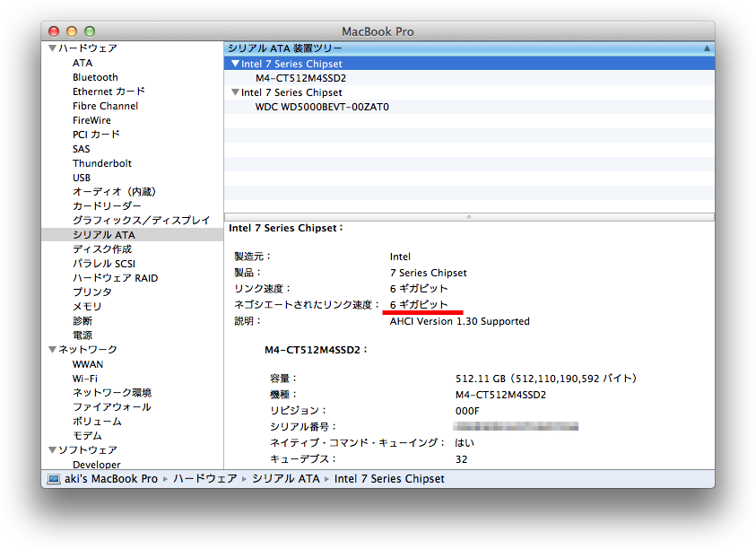Image resolution: width=756 pixels, height=549 pixels.
Task: Select メモリ in the sidebar
Action: click(87, 306)
